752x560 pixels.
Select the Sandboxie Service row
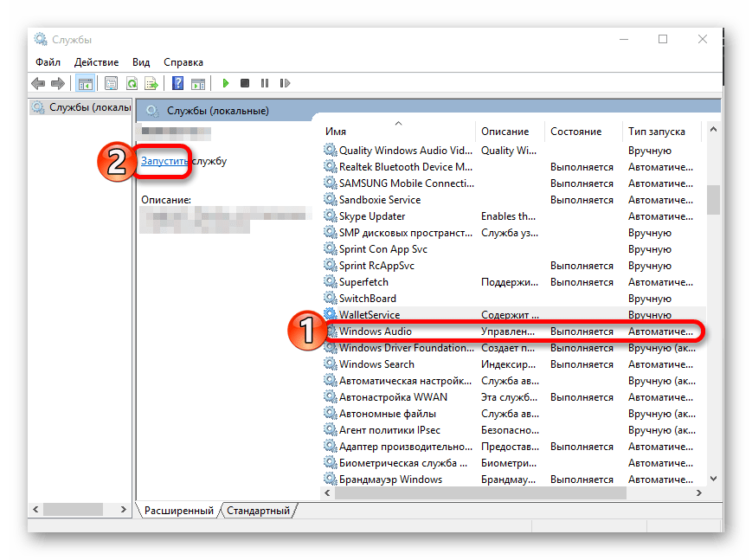[x=513, y=200]
